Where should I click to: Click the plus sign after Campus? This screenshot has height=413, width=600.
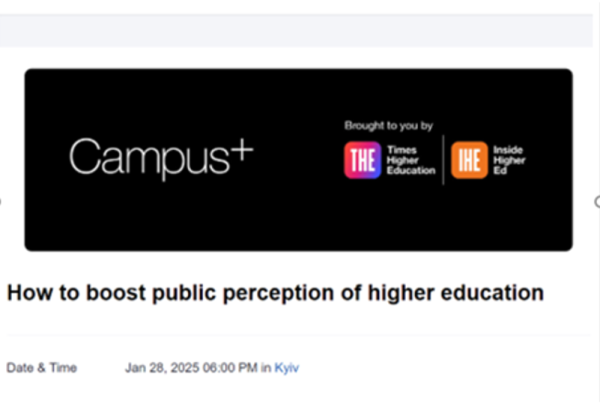pyautogui.click(x=243, y=151)
